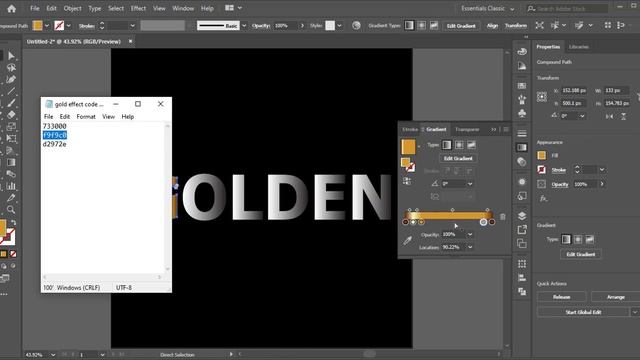The width and height of the screenshot is (640, 360).
Task: Select Linear type in Properties Gradient section
Action: [566, 239]
